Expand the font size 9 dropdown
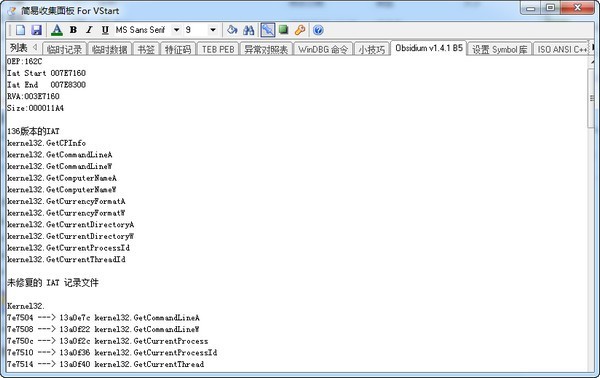 coord(213,30)
